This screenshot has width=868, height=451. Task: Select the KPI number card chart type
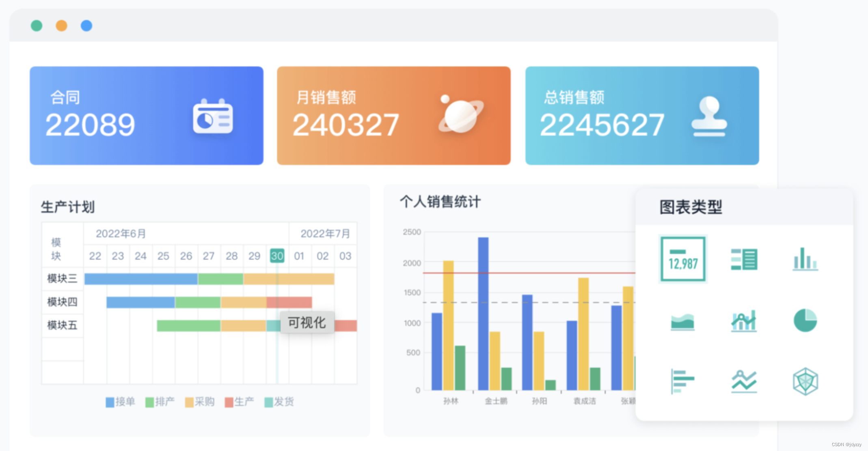pyautogui.click(x=683, y=259)
